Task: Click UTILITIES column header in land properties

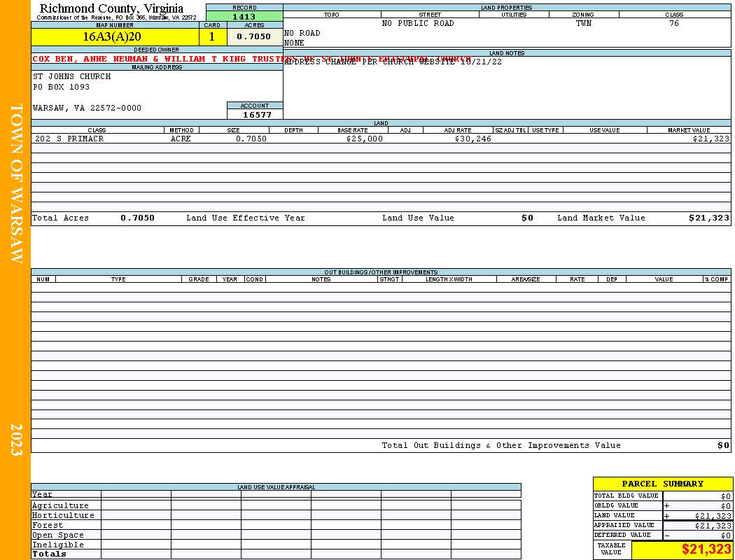Action: [x=514, y=15]
